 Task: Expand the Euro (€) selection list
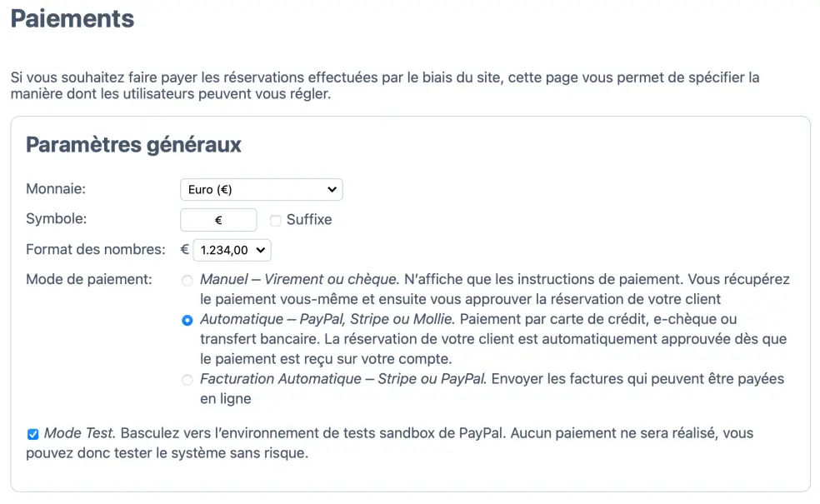261,189
